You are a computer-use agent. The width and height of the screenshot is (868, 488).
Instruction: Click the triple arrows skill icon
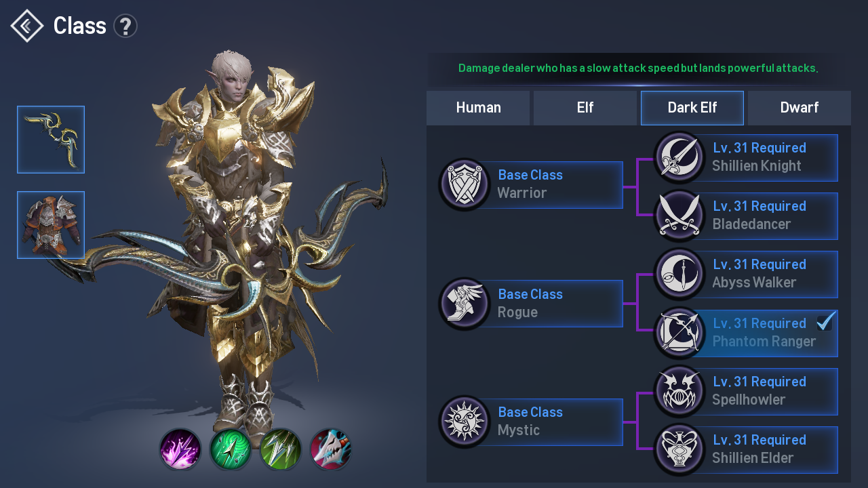pos(281,449)
